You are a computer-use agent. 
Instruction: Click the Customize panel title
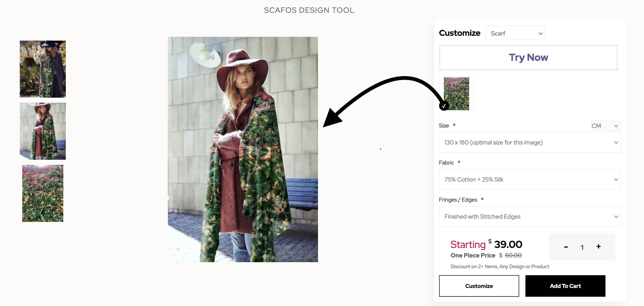tap(460, 33)
